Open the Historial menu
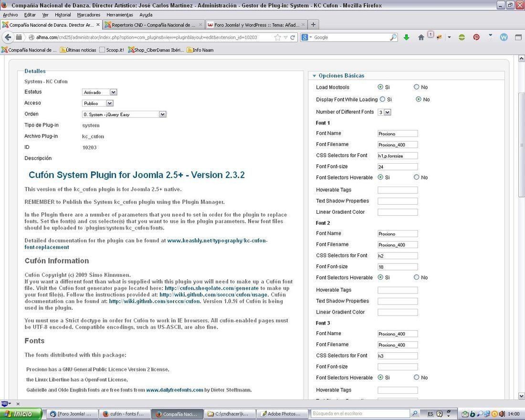The height and width of the screenshot is (420, 525). (63, 15)
